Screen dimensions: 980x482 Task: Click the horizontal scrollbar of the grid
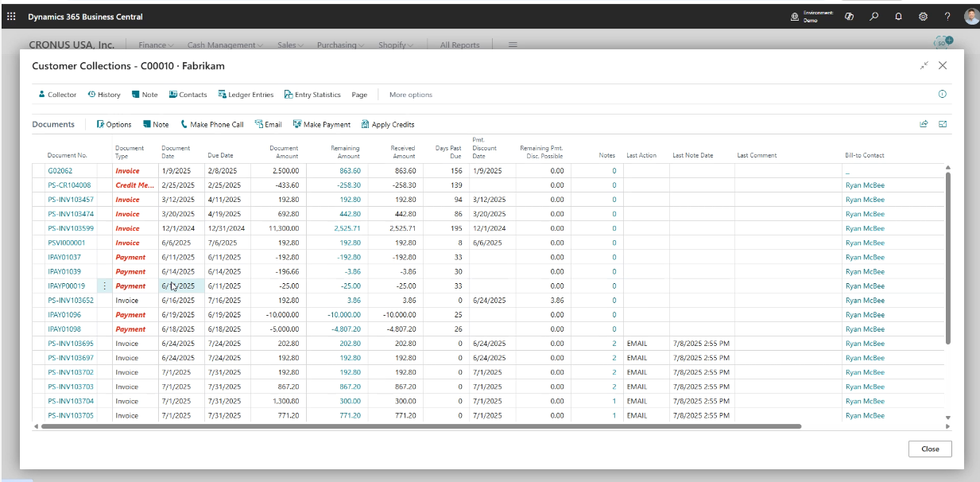coord(421,426)
